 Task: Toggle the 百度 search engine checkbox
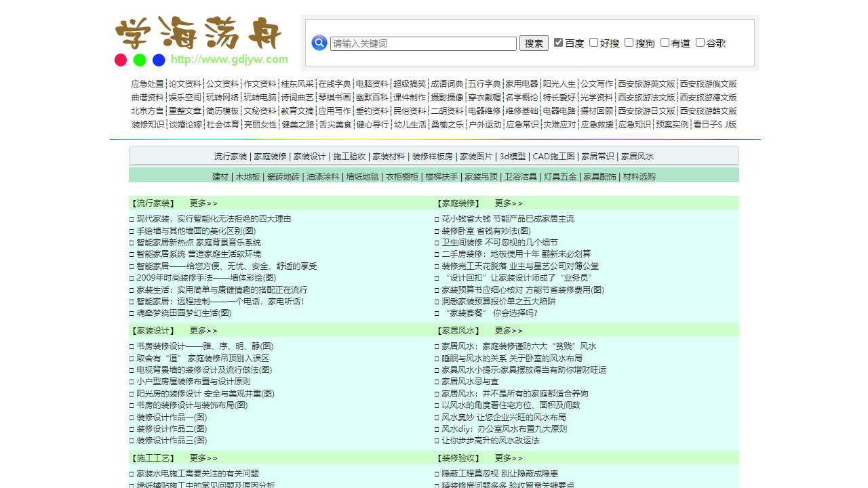pyautogui.click(x=558, y=43)
